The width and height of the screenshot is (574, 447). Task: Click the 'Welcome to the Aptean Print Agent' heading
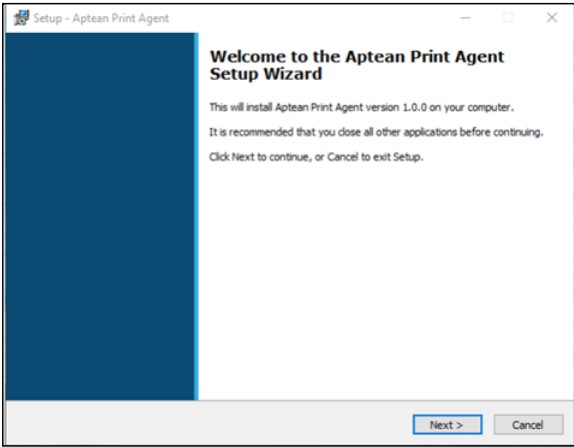[x=357, y=57]
